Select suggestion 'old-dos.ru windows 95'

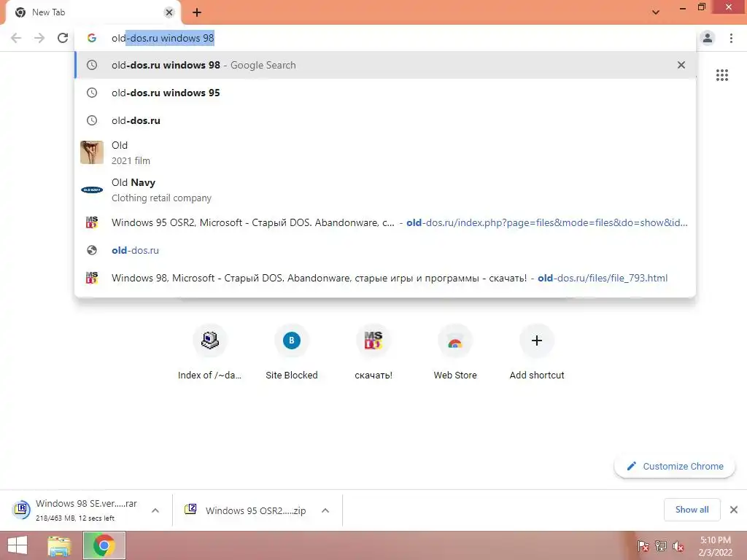pos(385,93)
